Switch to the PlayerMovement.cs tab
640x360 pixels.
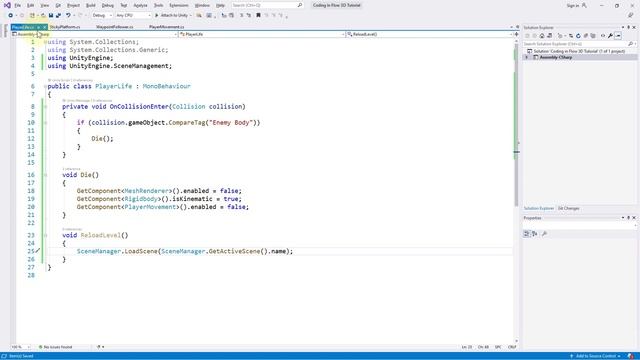[167, 27]
